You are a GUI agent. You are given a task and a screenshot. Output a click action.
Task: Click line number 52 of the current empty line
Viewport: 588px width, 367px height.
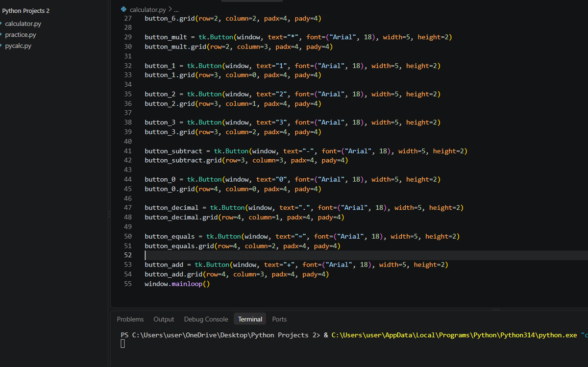pyautogui.click(x=127, y=255)
